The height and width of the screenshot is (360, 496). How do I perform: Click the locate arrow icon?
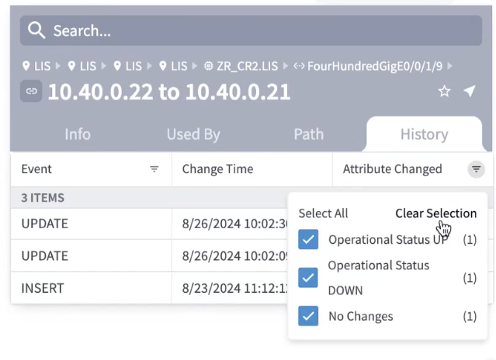point(469,91)
